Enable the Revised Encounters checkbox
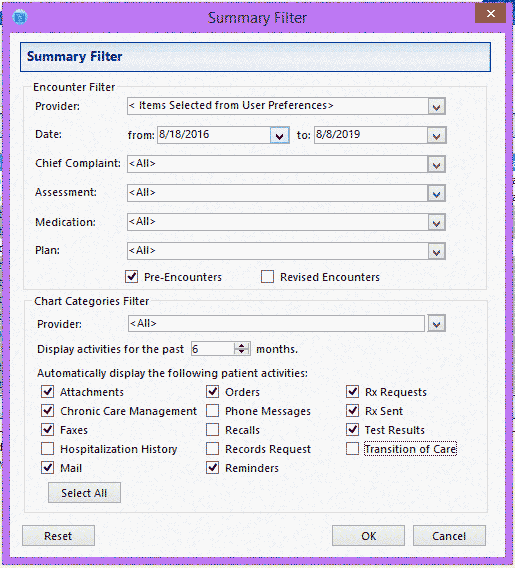 (x=267, y=277)
